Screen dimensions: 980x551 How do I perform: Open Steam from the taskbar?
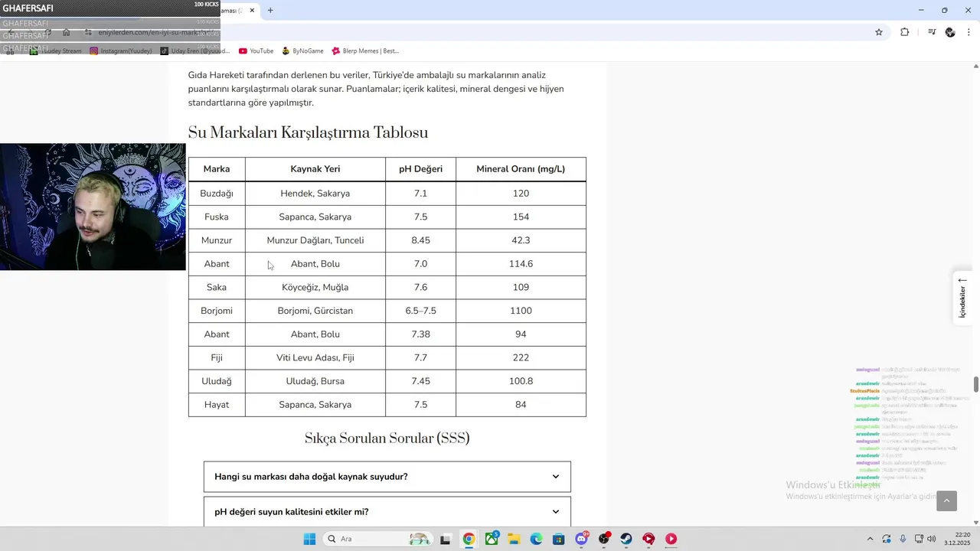[x=626, y=539]
